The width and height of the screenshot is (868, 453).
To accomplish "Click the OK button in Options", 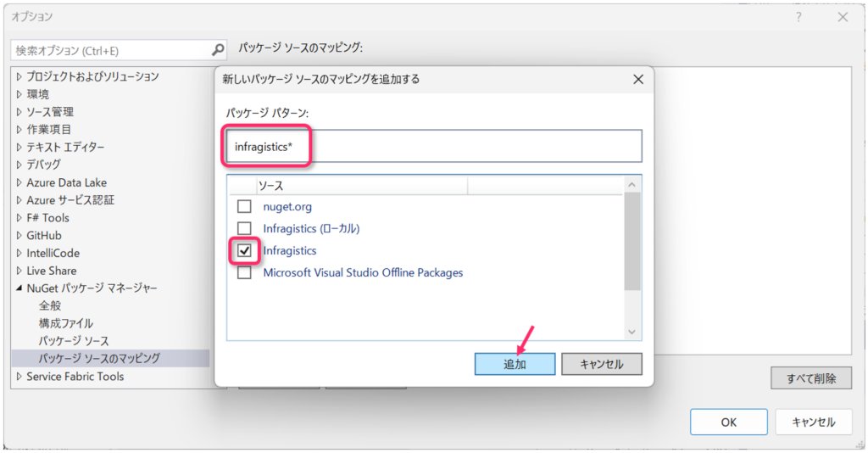I will (728, 422).
